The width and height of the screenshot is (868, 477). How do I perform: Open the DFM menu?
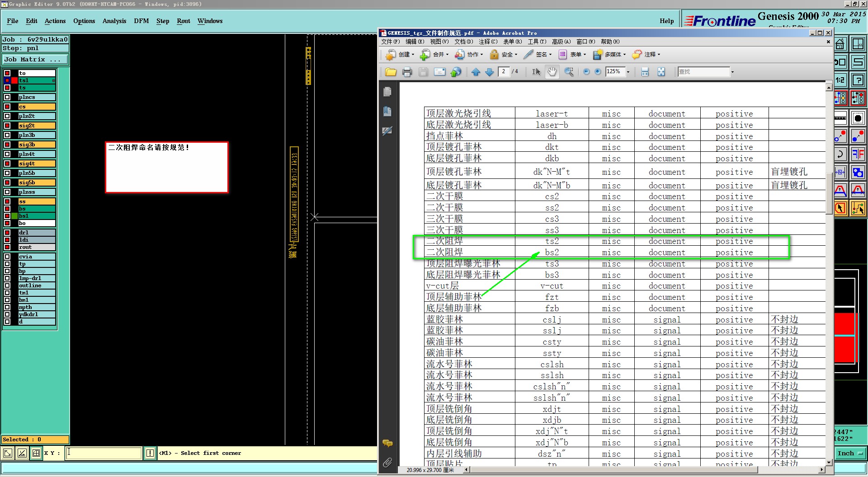142,21
